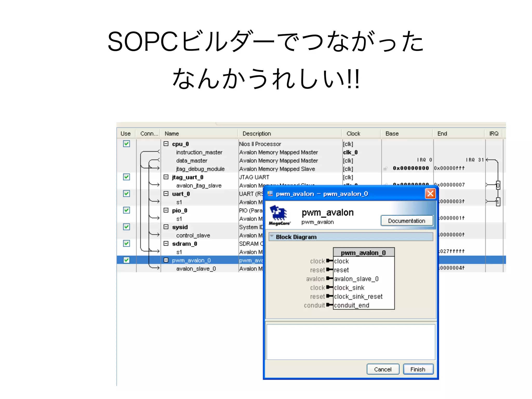Screen dimensions: 532x399
Task: Click the clock_sink_reset port connector
Action: 330,296
